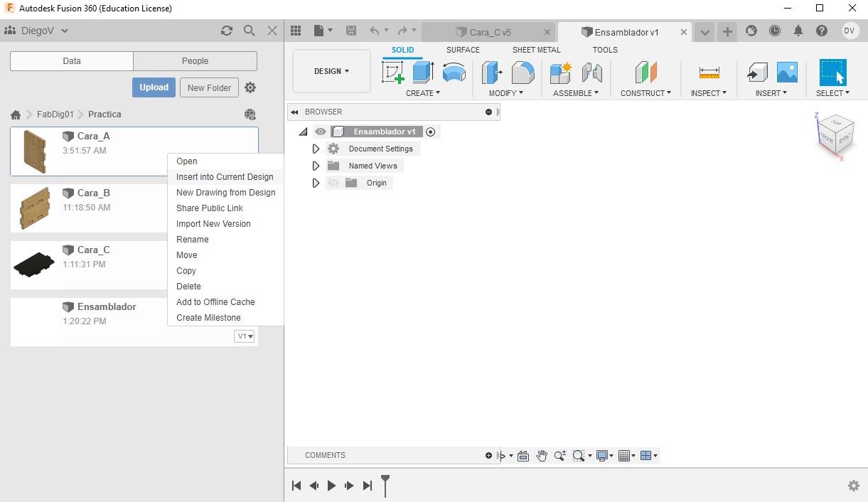Open the notifications bell
Viewport: 868px width, 502px height.
coord(798,31)
